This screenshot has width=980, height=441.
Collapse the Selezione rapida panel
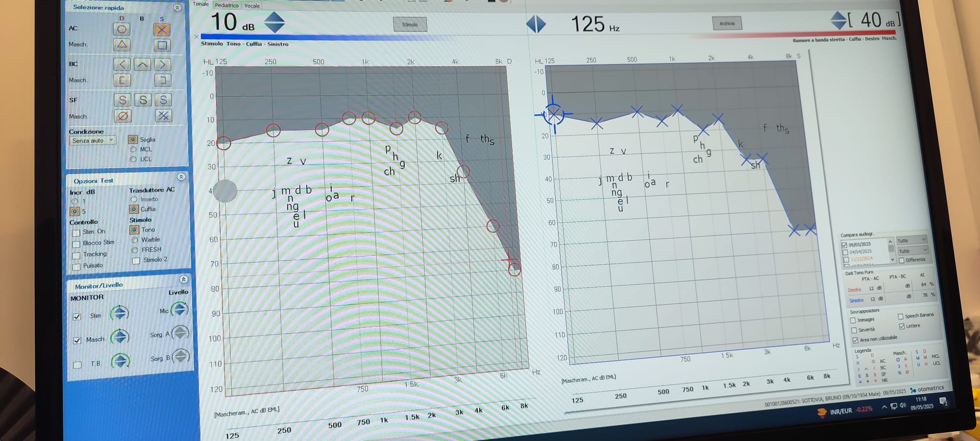tap(177, 8)
